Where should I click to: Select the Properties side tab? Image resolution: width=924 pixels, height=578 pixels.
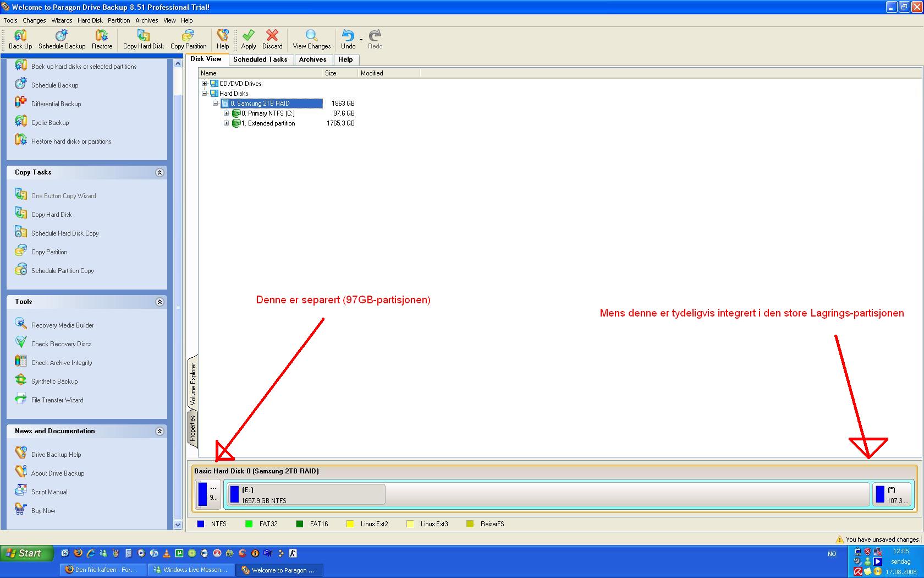click(x=193, y=429)
